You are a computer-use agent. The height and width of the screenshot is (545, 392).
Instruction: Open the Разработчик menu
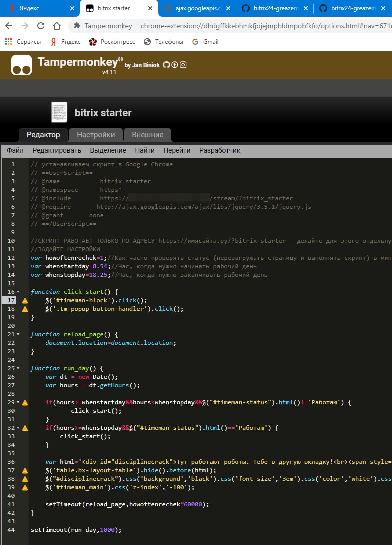point(220,150)
